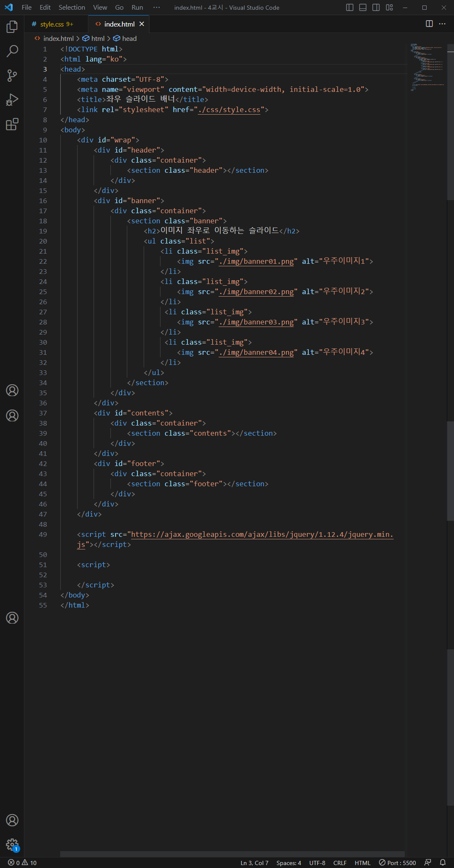Image resolution: width=454 pixels, height=868 pixels.
Task: Show more menu bar items ellipsis
Action: tap(157, 8)
